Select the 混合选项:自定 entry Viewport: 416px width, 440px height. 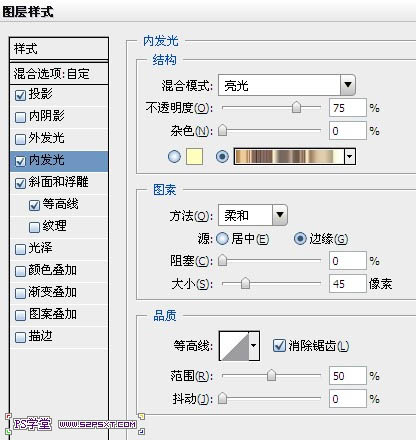click(x=59, y=74)
